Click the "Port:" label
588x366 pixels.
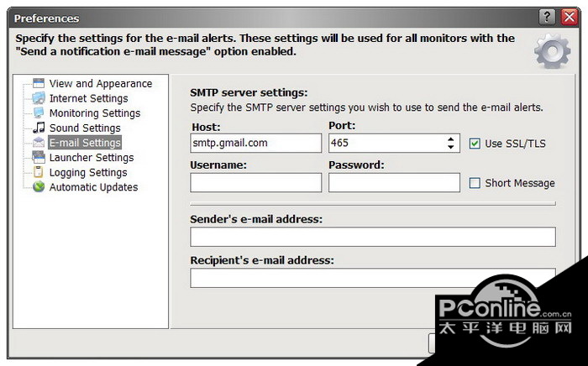click(342, 125)
